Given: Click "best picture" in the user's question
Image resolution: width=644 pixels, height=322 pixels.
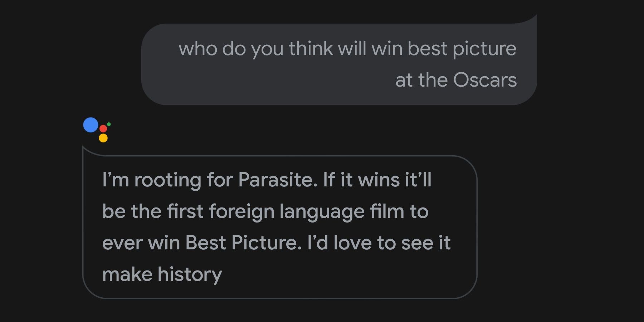Looking at the screenshot, I should point(462,48).
